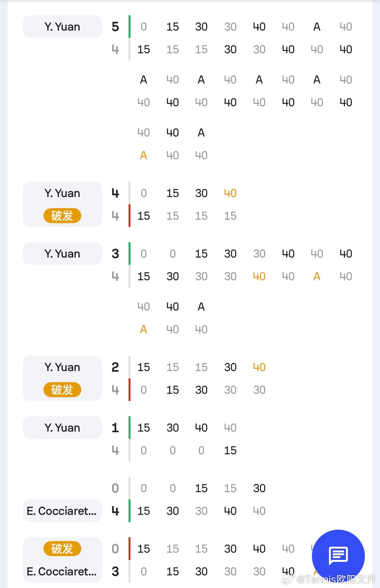
Task: Tap the 破发 badge in the 2-4 game
Action: 62,390
